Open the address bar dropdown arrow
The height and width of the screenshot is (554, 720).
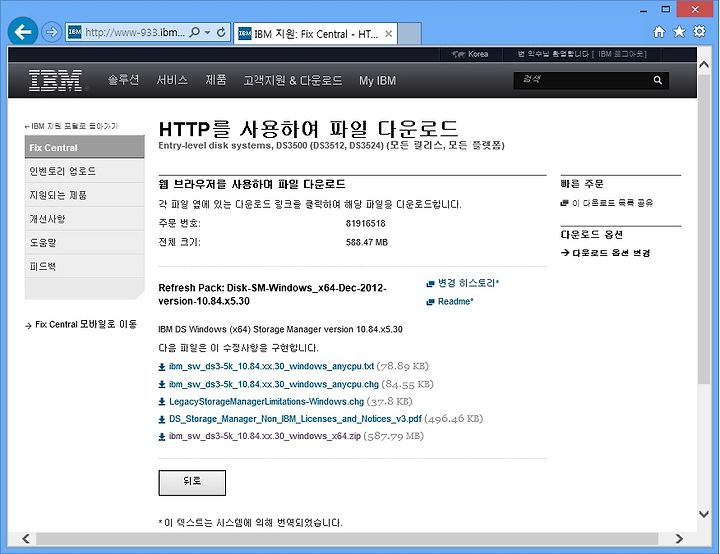208,32
